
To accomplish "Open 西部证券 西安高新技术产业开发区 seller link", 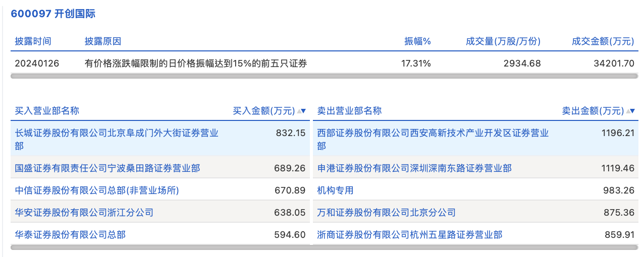I will tap(433, 134).
